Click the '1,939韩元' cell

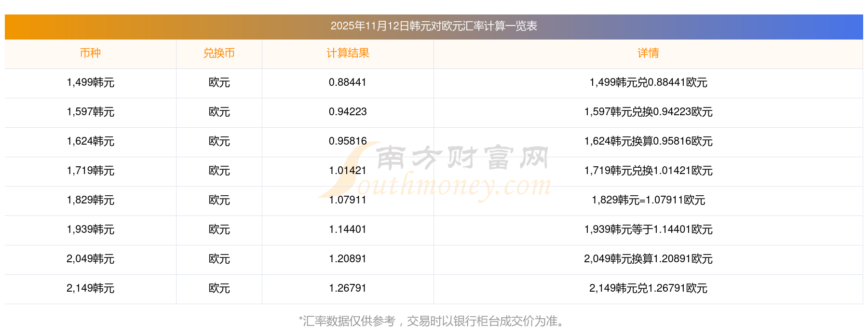(90, 229)
